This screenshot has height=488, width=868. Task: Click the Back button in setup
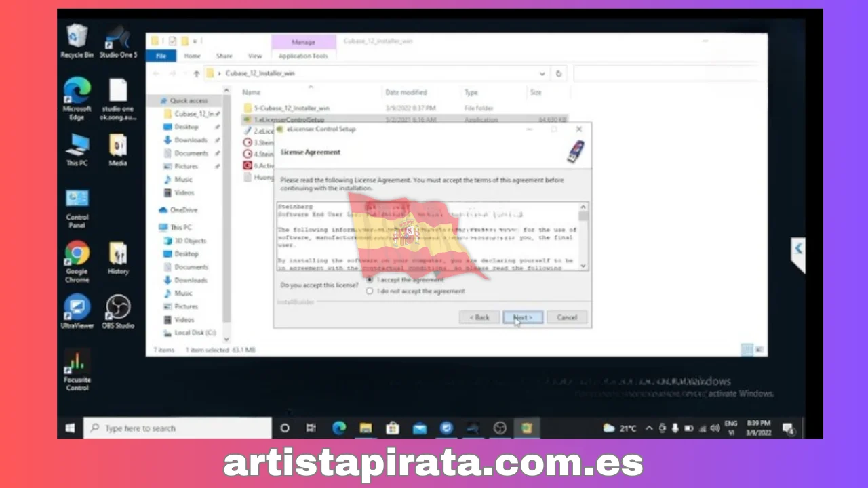[x=479, y=317]
